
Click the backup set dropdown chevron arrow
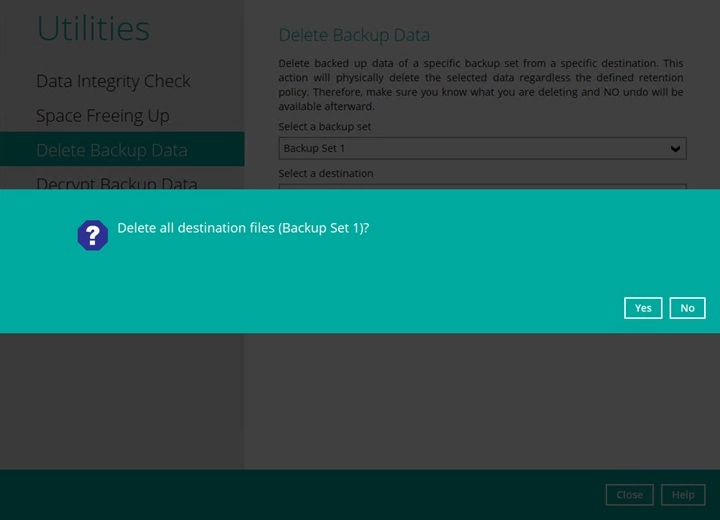point(675,149)
